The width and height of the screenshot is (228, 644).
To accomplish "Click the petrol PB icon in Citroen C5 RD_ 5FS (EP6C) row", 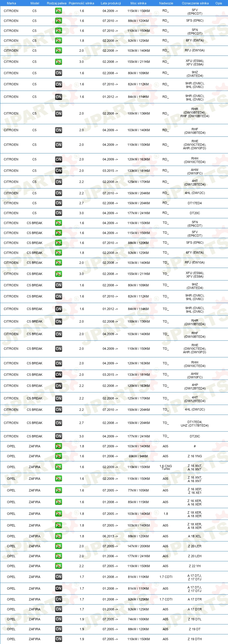I will click(x=59, y=21).
